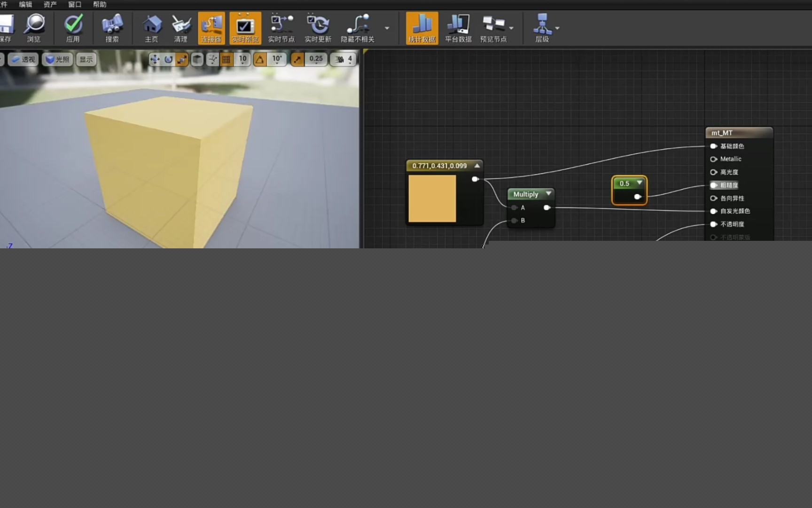This screenshot has height=508, width=812.
Task: Toggle the 连接器 connectors button off
Action: click(x=211, y=28)
